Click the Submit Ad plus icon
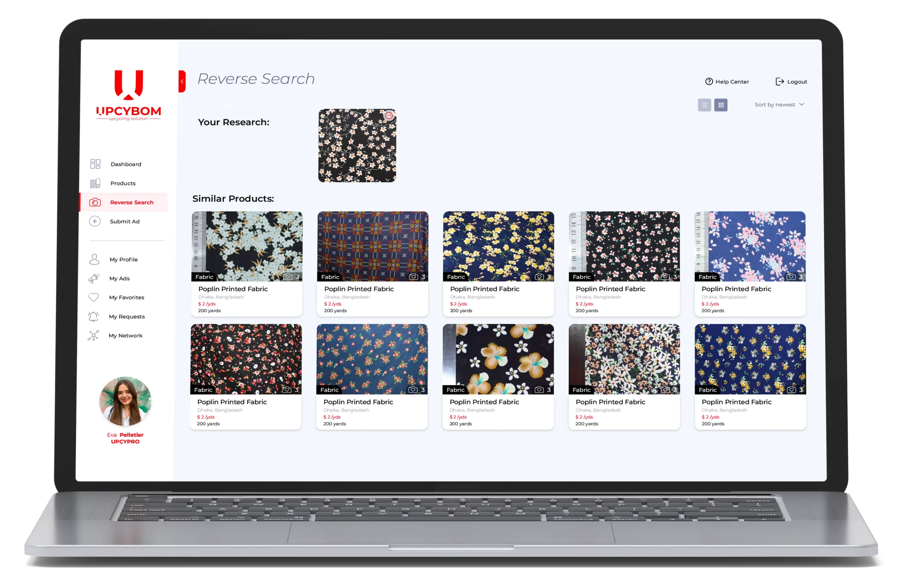The width and height of the screenshot is (905, 588). point(95,221)
